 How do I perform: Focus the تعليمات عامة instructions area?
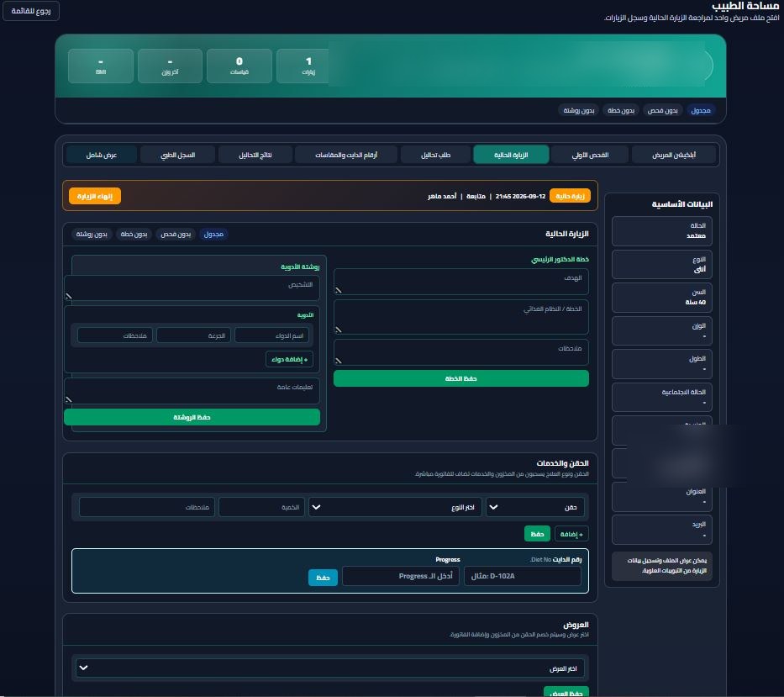pyautogui.click(x=192, y=391)
